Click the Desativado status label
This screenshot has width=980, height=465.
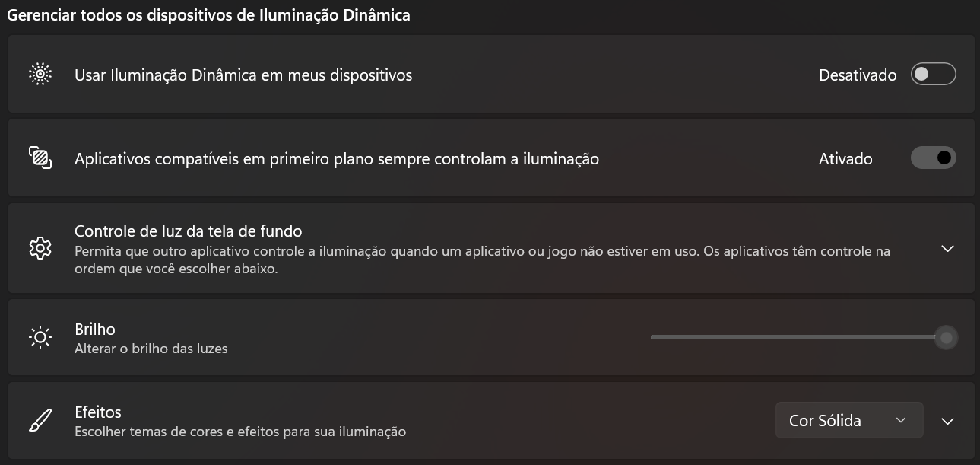(857, 75)
